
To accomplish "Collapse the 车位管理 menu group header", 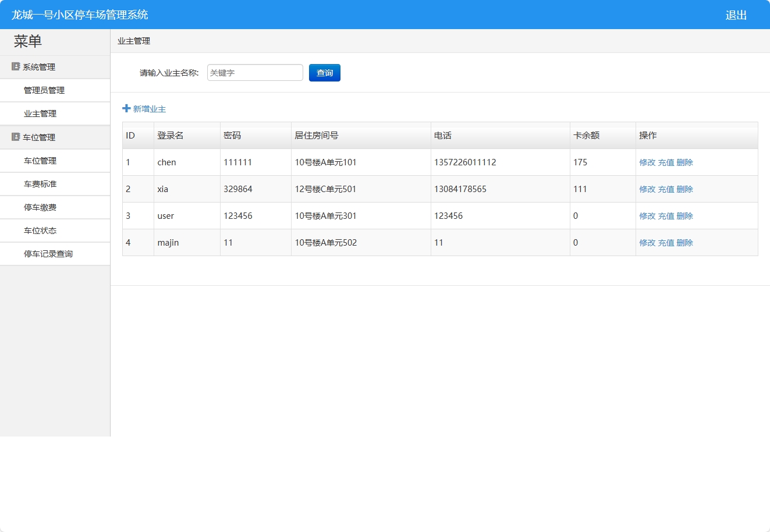I will (x=39, y=138).
